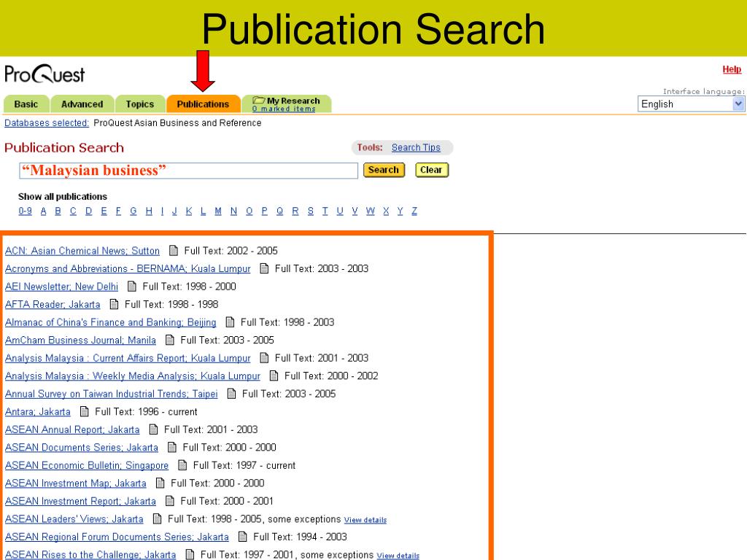Show publications starting with S
This screenshot has width=747, height=560.
click(x=311, y=211)
